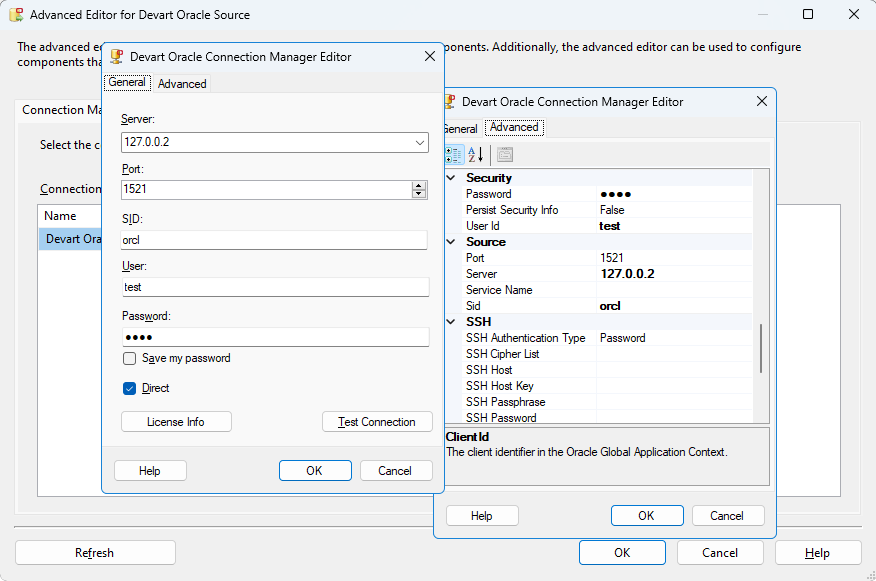Click the property grid vertical scrollbar
The width and height of the screenshot is (876, 581).
pyautogui.click(x=762, y=346)
